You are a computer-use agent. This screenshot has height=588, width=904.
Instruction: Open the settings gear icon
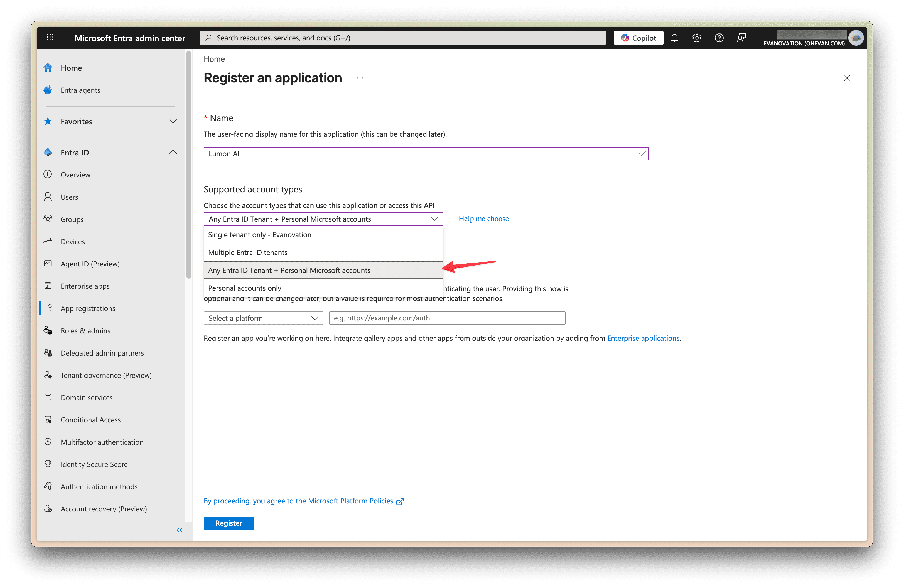click(697, 38)
